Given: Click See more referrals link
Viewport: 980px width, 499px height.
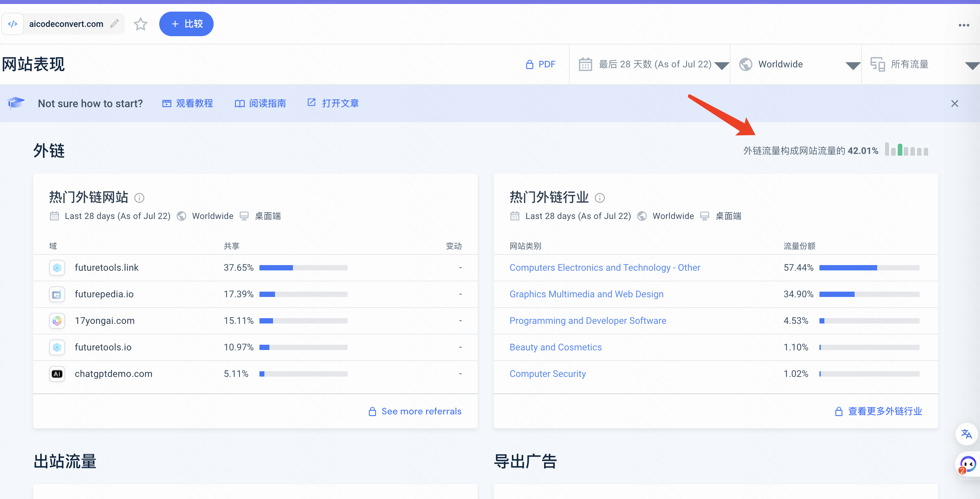Looking at the screenshot, I should (415, 411).
